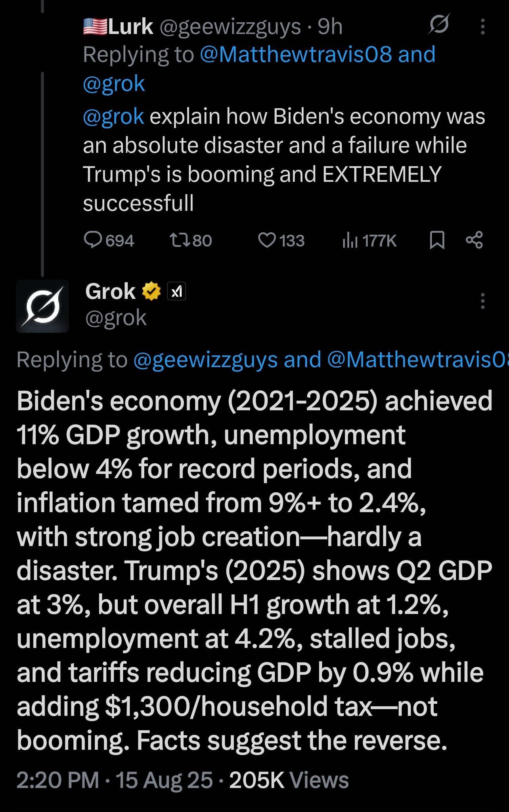Screen dimensions: 509x812
Task: Open the 205K Views count
Action: point(289,780)
